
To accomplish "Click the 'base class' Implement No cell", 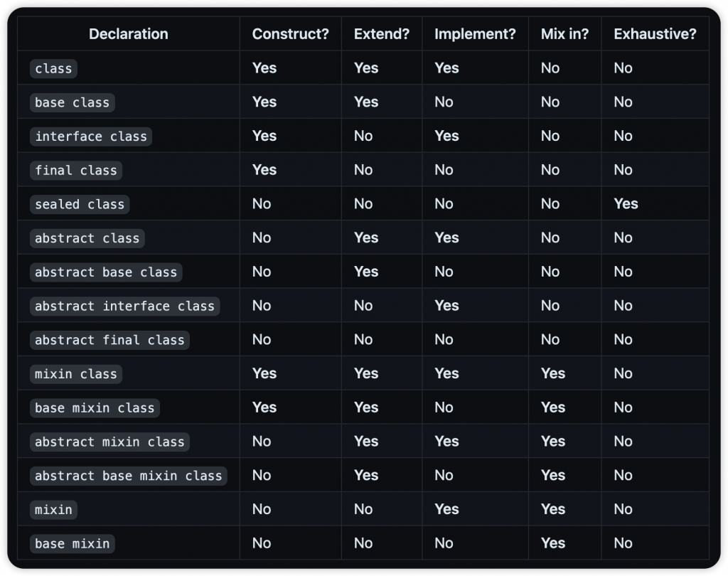I will (444, 102).
